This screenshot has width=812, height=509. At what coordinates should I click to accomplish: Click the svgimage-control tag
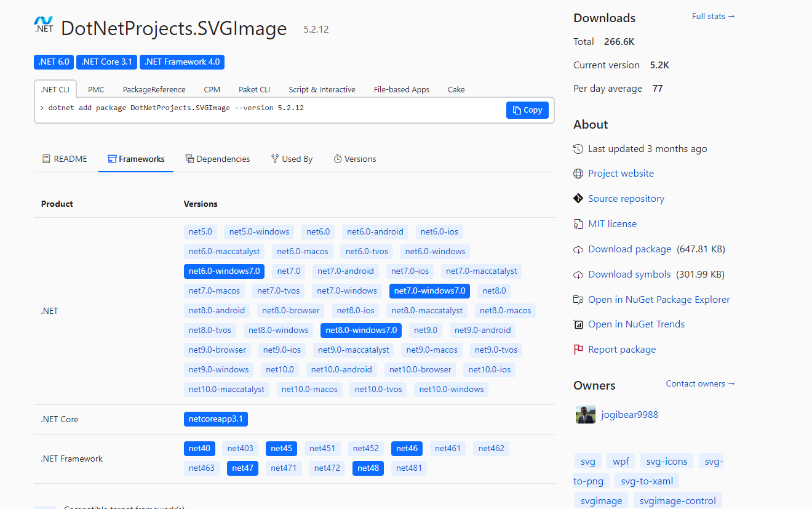click(677, 501)
